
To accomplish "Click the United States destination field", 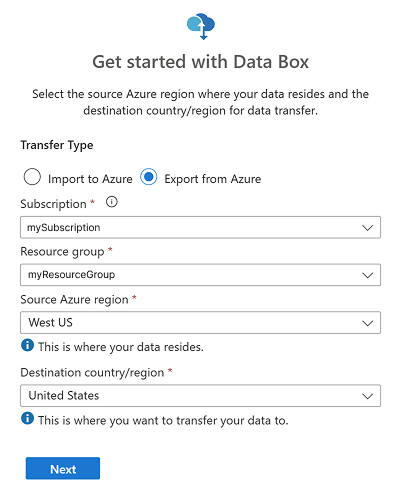I will click(x=200, y=396).
